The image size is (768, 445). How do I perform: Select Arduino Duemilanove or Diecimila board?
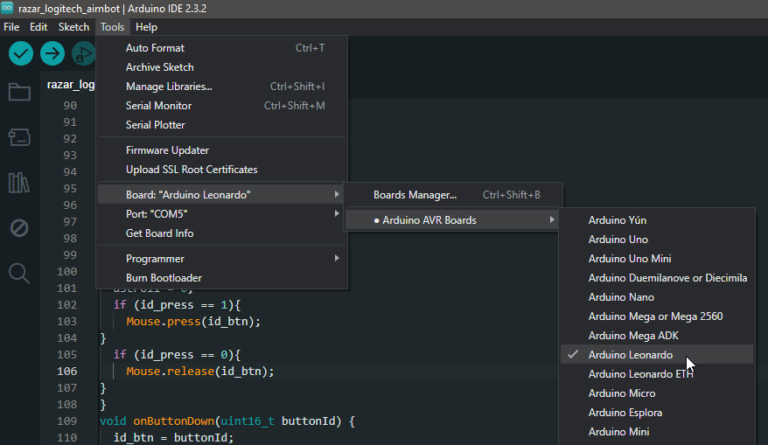(656, 278)
